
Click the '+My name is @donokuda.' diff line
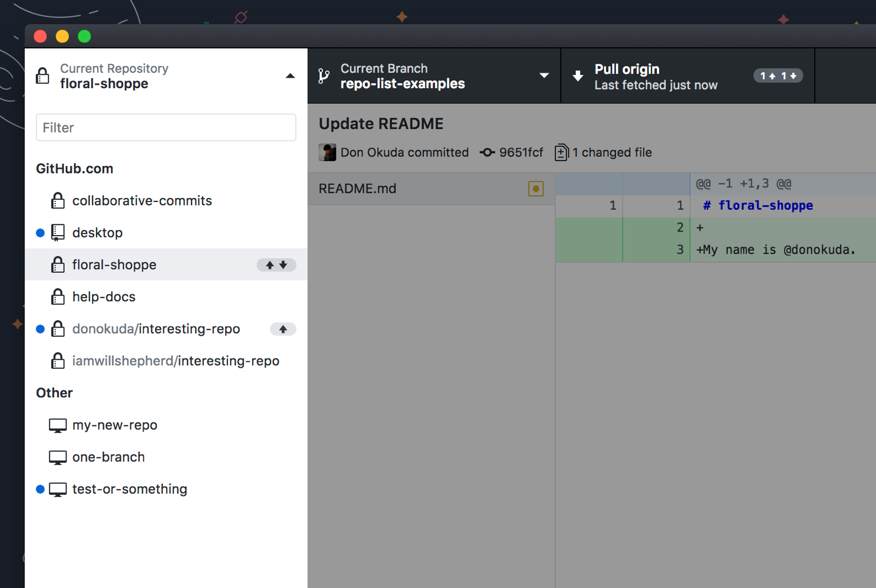click(775, 250)
